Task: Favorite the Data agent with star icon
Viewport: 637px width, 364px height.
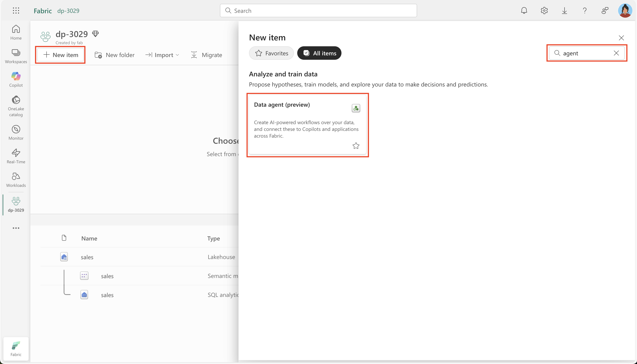Action: (x=356, y=146)
